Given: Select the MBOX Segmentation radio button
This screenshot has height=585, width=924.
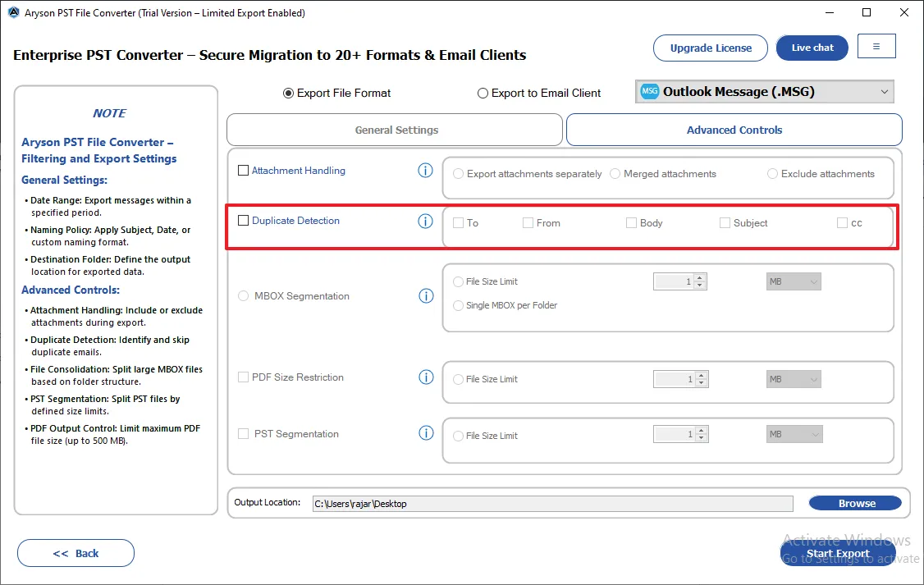Looking at the screenshot, I should [x=243, y=295].
